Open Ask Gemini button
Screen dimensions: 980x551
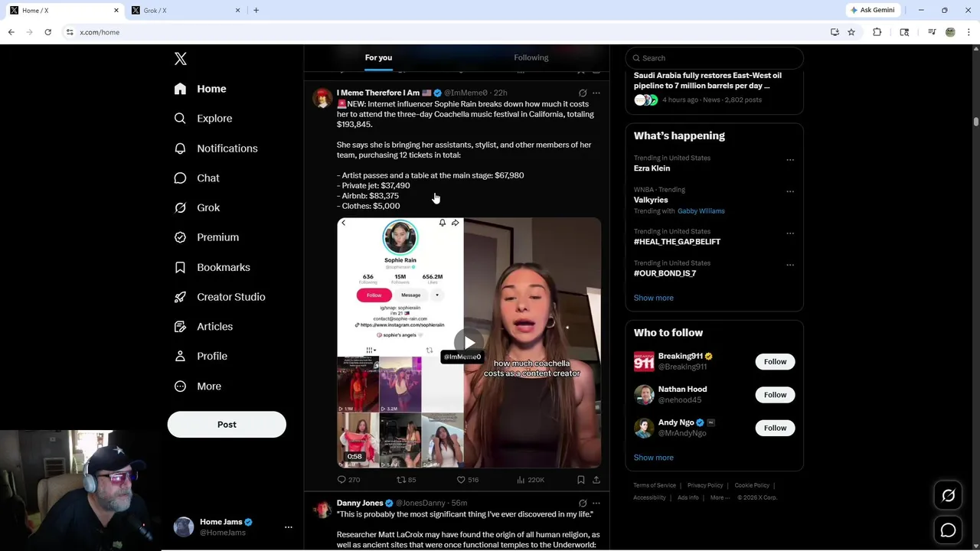tap(872, 10)
